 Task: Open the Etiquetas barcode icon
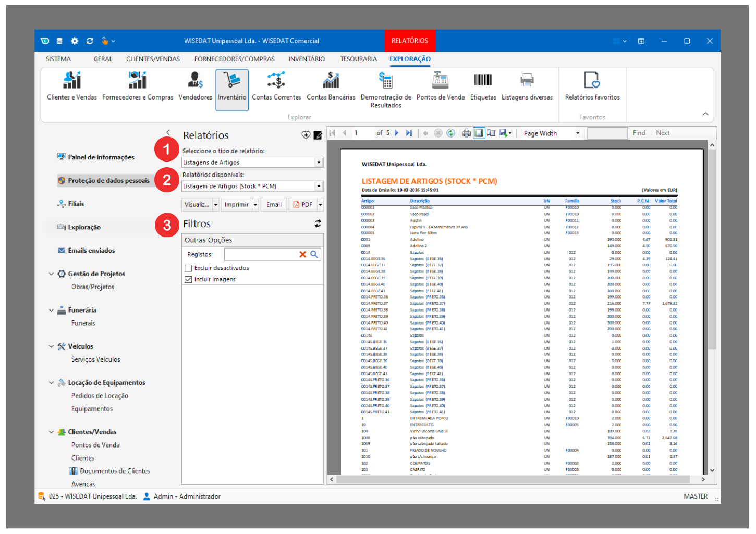[x=483, y=81]
